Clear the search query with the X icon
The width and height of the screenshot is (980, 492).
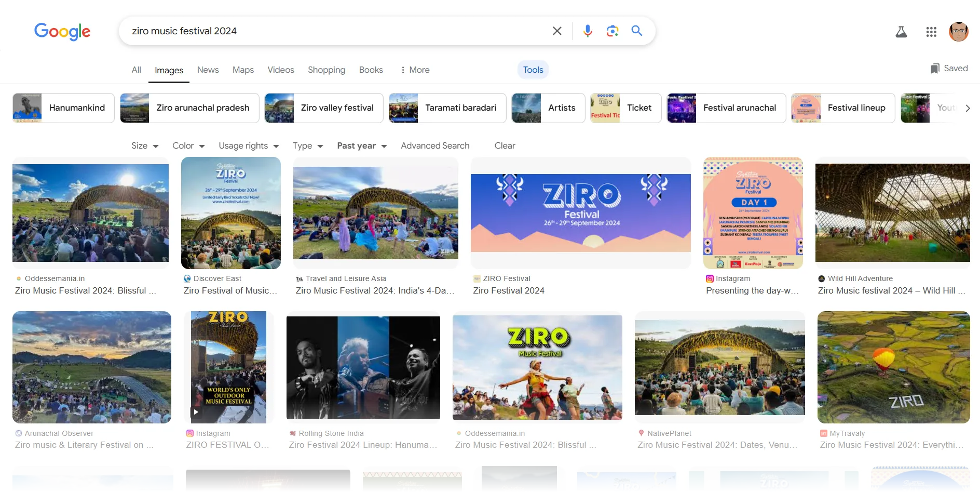(x=556, y=31)
